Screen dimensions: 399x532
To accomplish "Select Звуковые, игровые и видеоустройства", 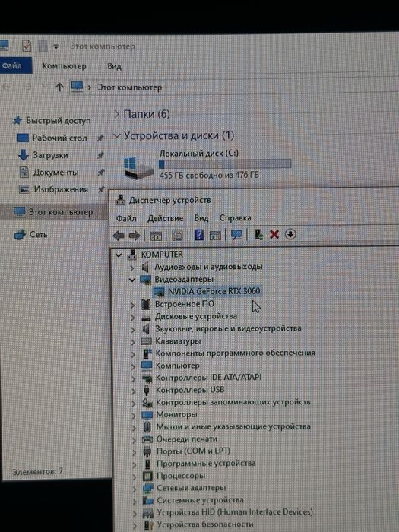I will pos(228,328).
